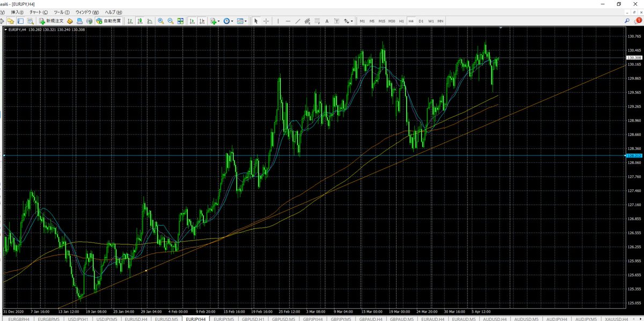This screenshot has height=321, width=644.
Task: Switch the timeframe to MN
Action: [441, 21]
